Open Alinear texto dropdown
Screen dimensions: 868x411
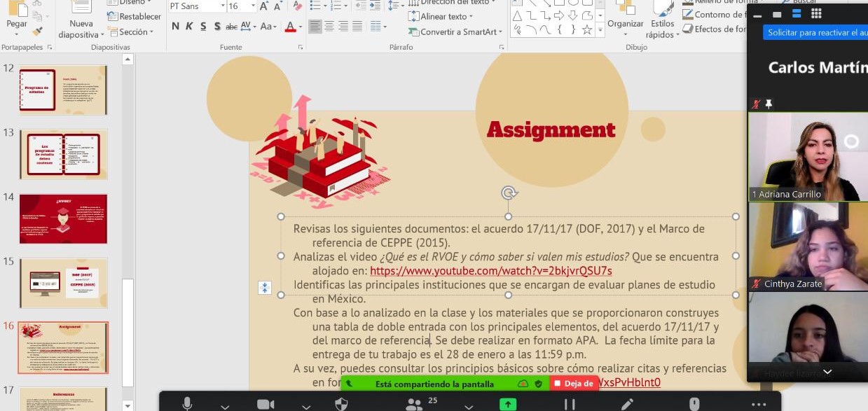[x=439, y=16]
